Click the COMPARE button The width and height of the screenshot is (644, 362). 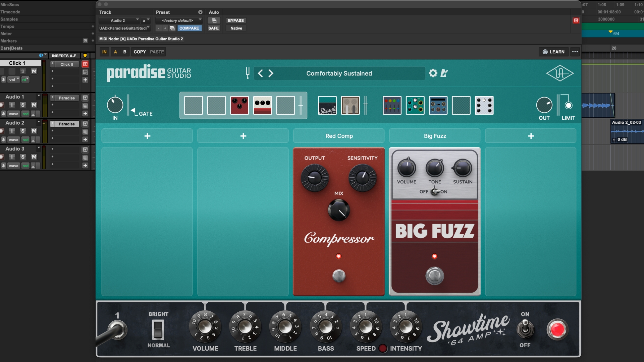189,28
